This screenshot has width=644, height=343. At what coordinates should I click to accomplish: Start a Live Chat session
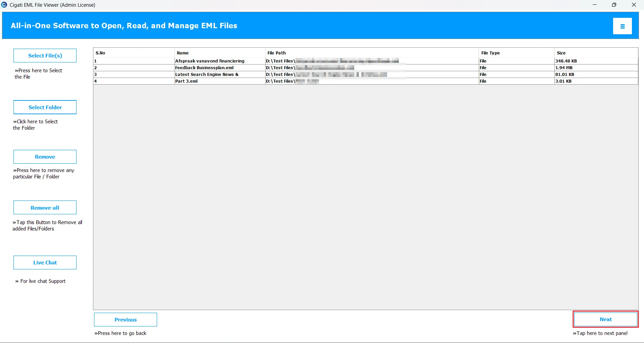point(45,263)
